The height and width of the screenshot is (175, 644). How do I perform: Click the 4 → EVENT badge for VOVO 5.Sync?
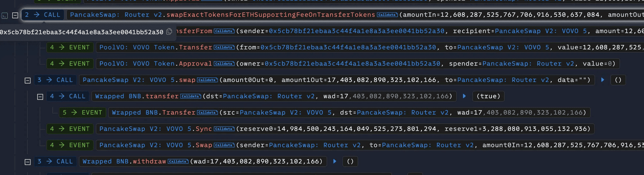click(x=70, y=129)
